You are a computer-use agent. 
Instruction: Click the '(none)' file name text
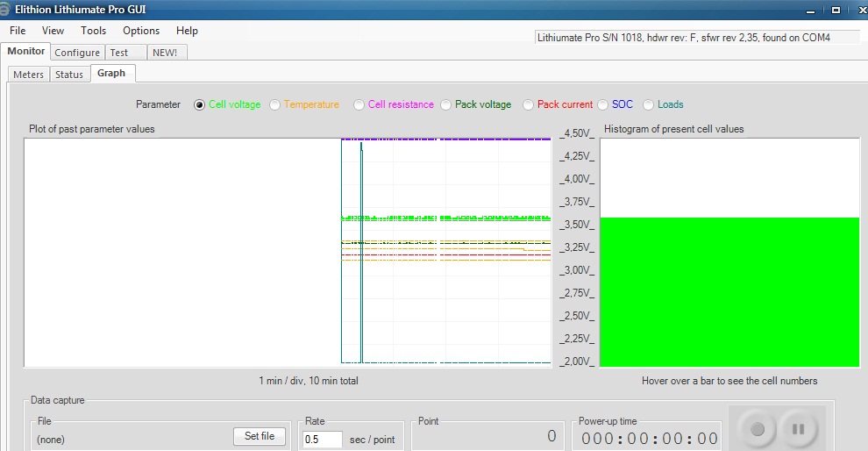[50, 440]
